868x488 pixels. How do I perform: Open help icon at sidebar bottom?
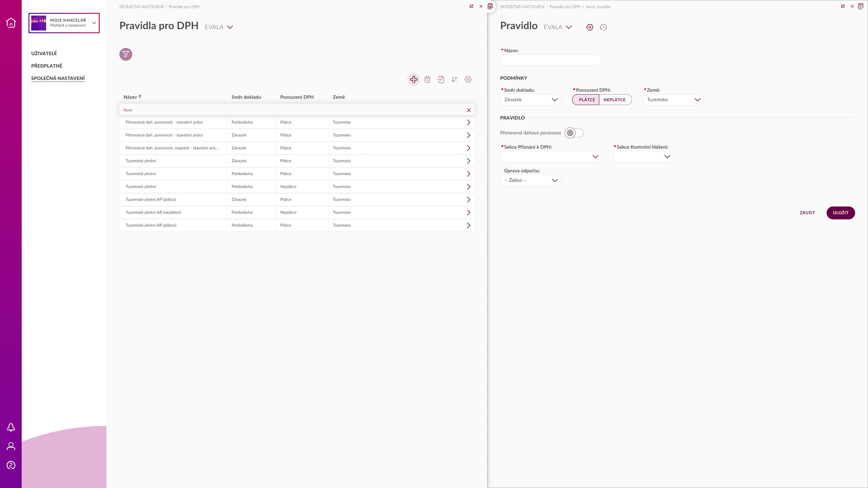(x=11, y=465)
